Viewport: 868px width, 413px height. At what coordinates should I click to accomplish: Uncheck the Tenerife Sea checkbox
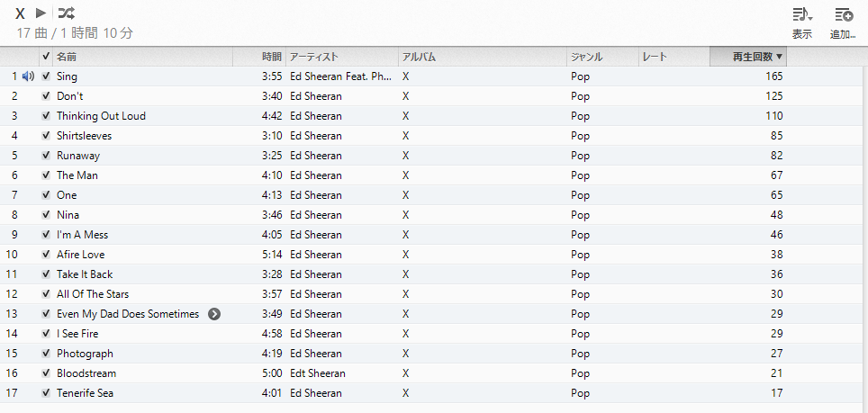46,393
